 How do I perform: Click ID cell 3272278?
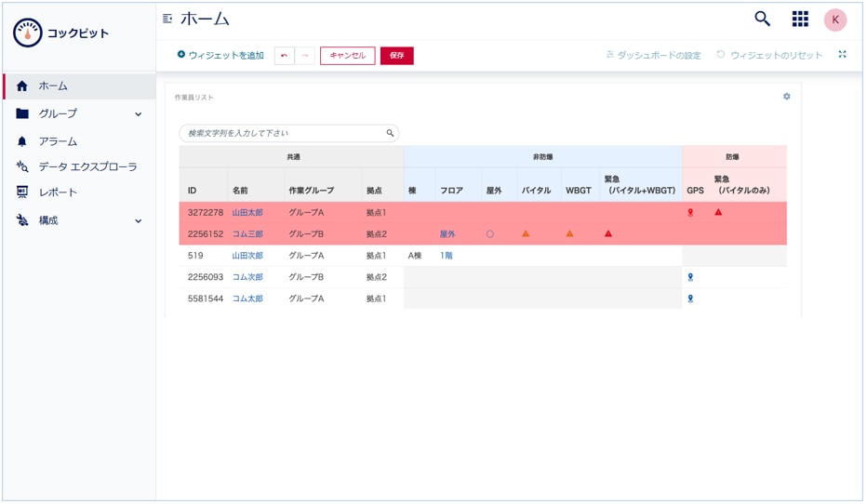tap(206, 212)
